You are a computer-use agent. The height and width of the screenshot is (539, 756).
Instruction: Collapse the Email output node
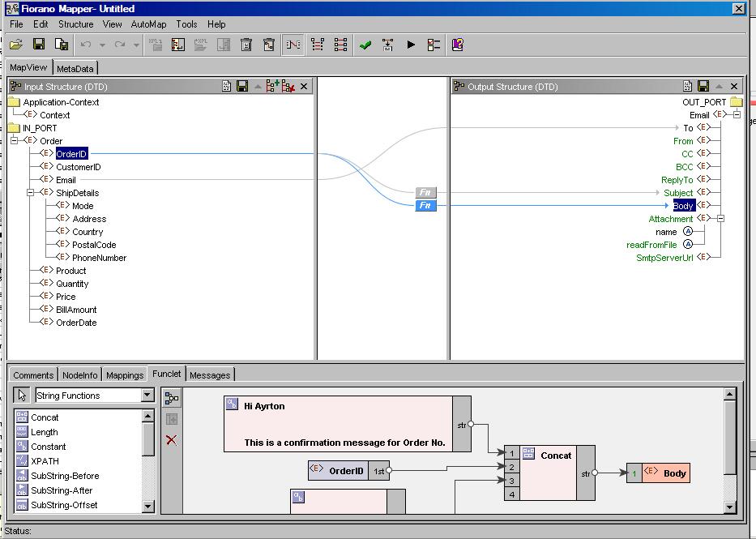click(737, 115)
